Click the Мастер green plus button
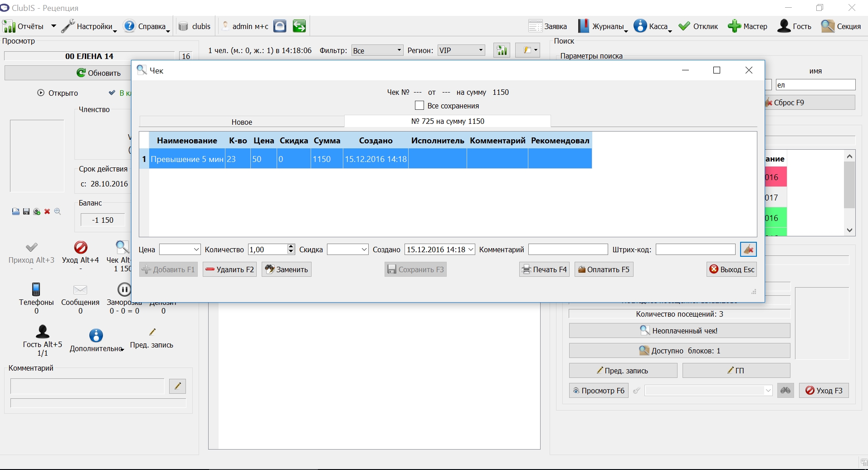This screenshot has width=868, height=470. 747,26
